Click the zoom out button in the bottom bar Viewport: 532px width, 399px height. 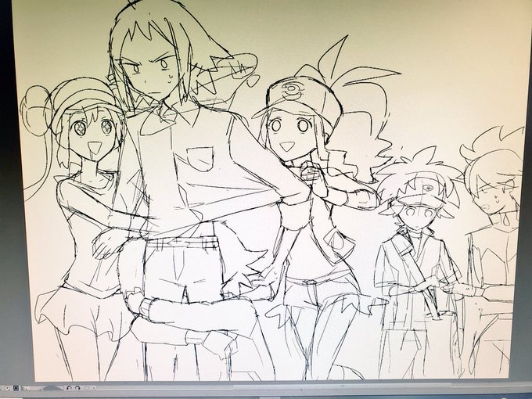[x=8, y=388]
